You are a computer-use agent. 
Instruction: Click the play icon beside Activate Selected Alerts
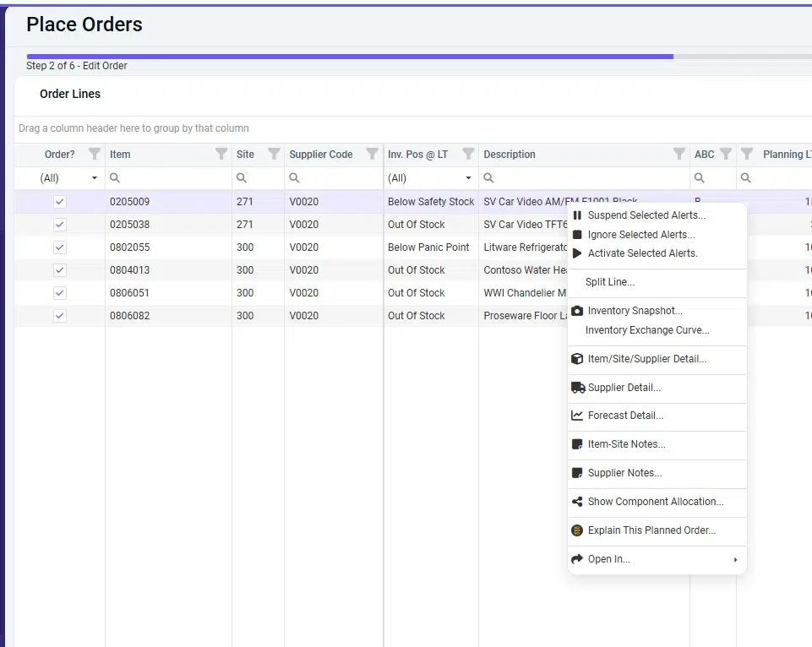point(577,253)
